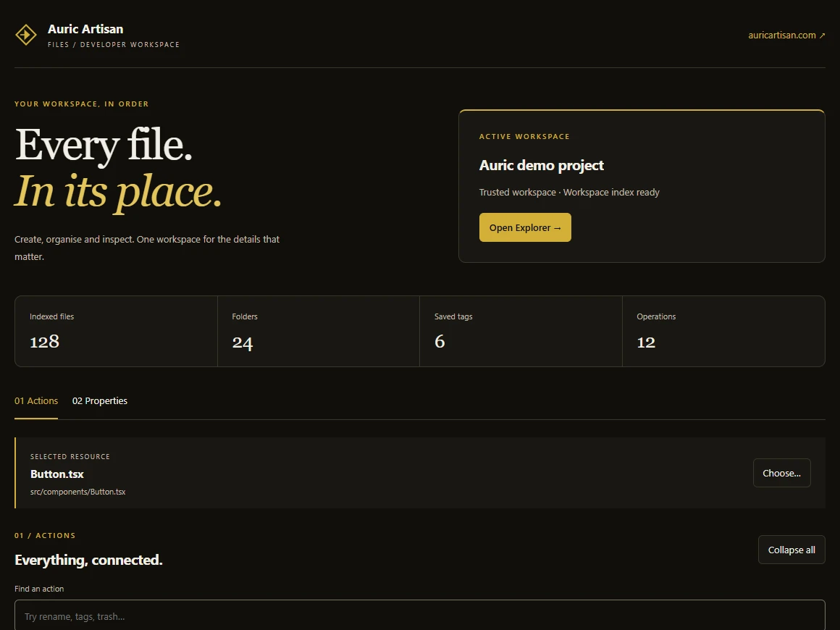Open the auricartisan.com external link

coord(786,35)
